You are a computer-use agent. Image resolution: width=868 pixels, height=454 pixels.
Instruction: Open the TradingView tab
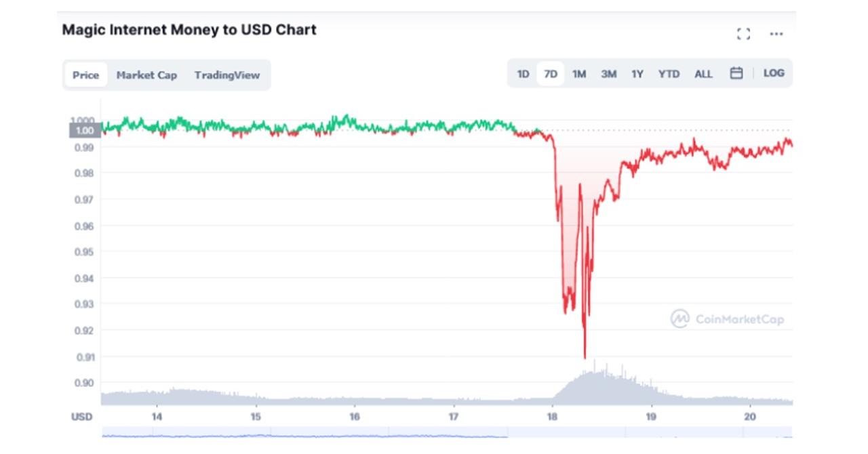coord(227,75)
